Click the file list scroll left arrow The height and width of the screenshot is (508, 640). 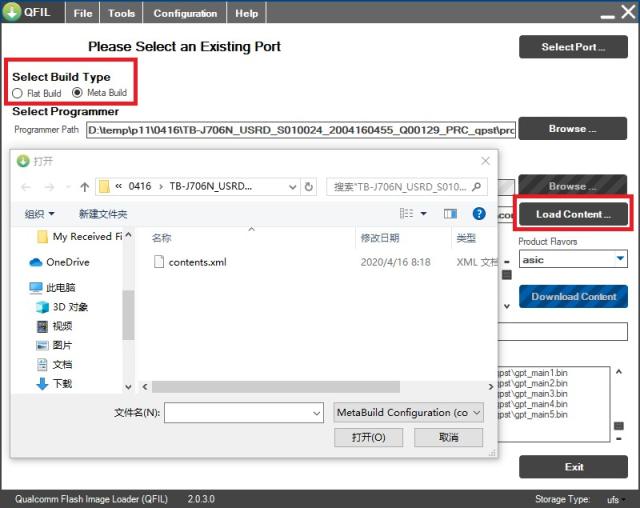(x=145, y=387)
